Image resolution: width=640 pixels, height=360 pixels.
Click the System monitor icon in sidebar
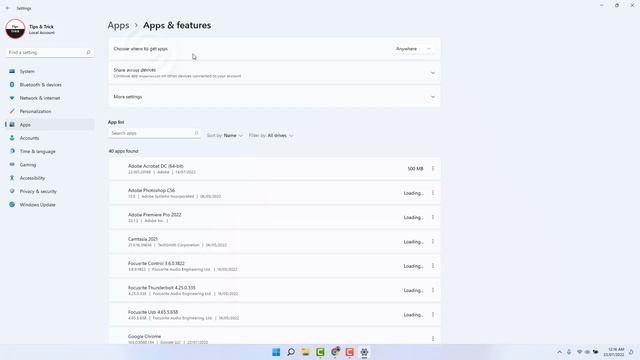pyautogui.click(x=12, y=71)
